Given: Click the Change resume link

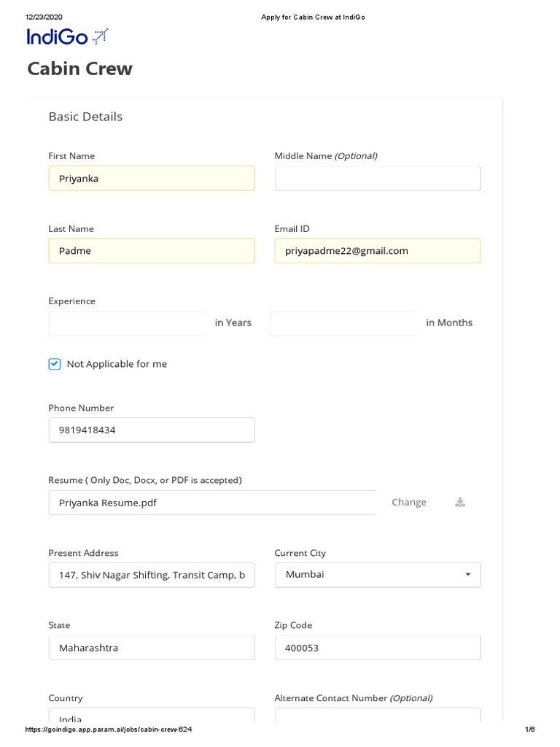Looking at the screenshot, I should 408,502.
